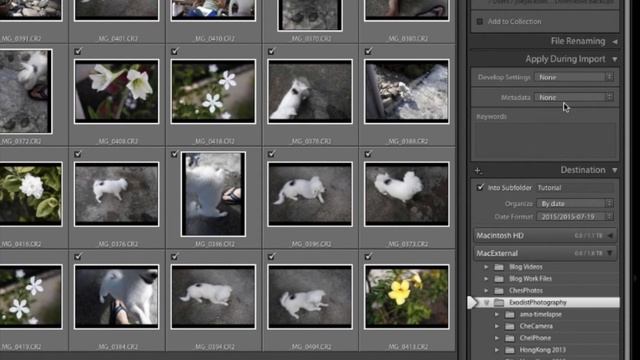Screen dimensions: 640x360
Task: Select the _MG_0373.CR2 dog thumbnail
Action: (407, 194)
